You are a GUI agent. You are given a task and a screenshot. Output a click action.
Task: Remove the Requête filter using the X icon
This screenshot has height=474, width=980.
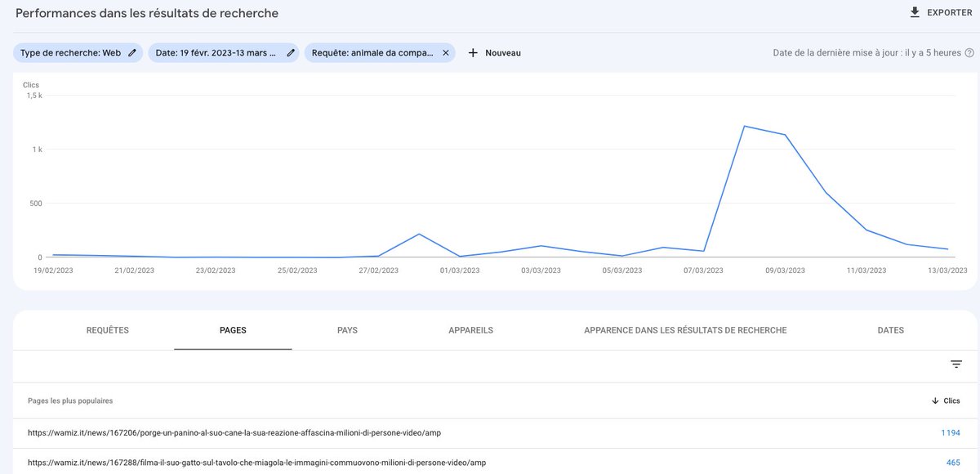pos(446,51)
